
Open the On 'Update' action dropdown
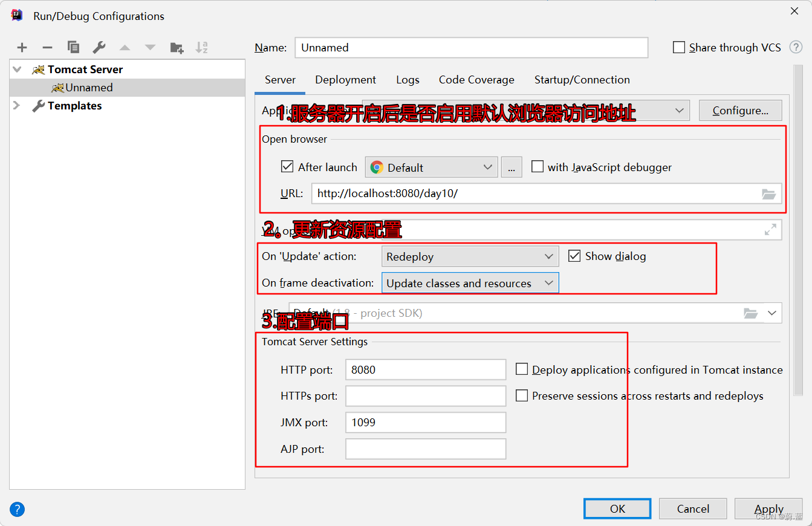[x=470, y=256]
